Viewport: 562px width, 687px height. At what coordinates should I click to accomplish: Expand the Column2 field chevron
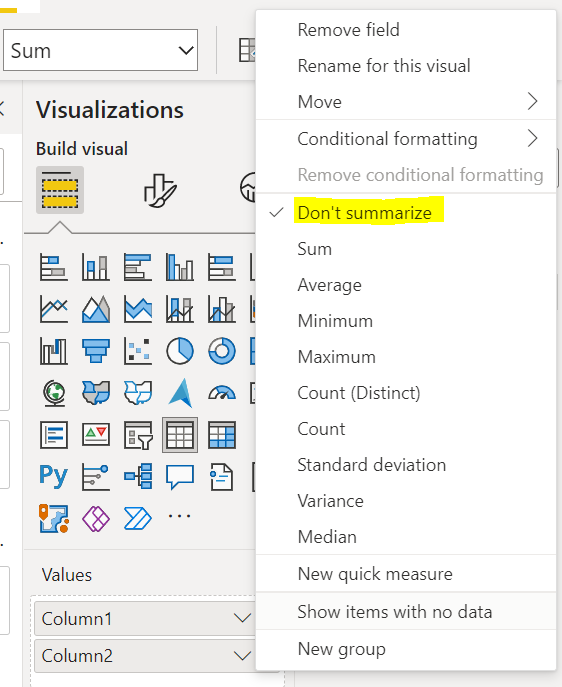[242, 656]
